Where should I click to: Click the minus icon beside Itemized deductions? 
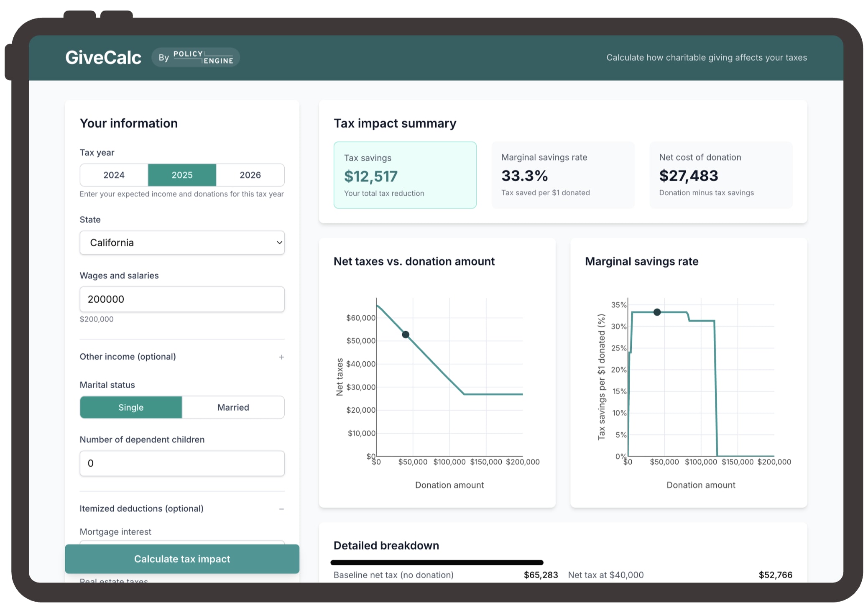click(281, 509)
